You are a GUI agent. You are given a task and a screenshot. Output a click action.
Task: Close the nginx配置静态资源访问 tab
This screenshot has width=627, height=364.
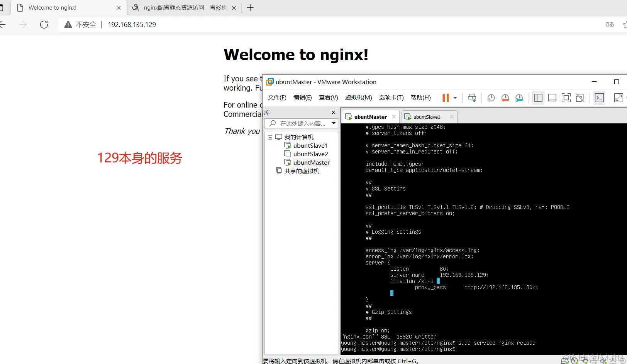(234, 8)
